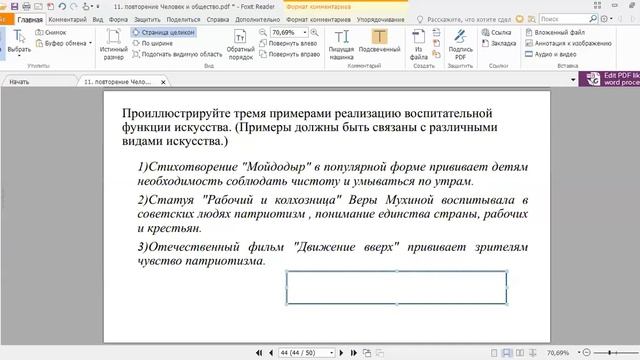Click the status bar zoom out minus button
The image size is (640, 360).
[x=587, y=352]
